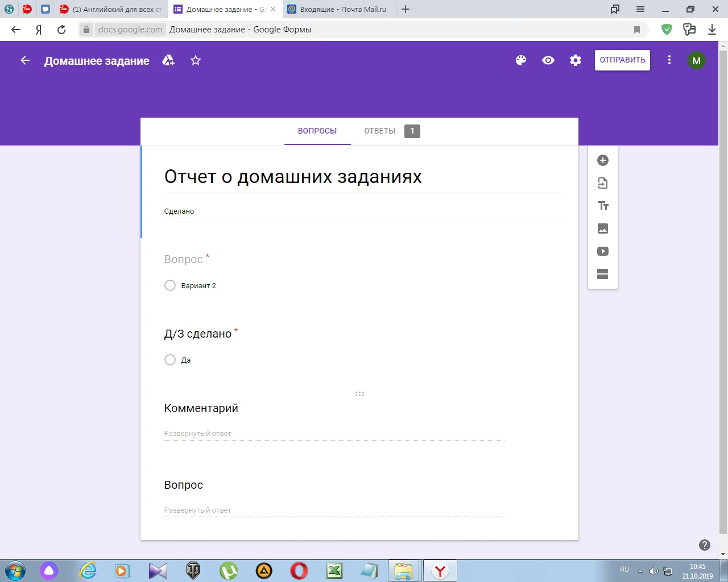This screenshot has width=728, height=582.
Task: Add a video from sidebar toolbar
Action: pos(603,251)
